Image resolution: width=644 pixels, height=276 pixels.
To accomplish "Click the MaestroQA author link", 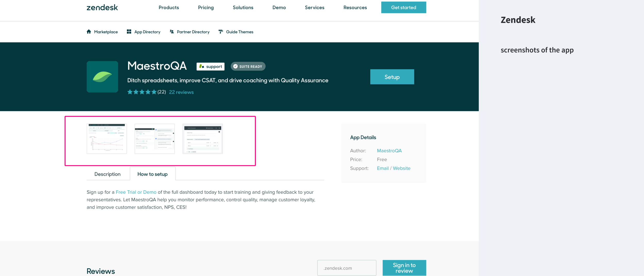I will (389, 151).
